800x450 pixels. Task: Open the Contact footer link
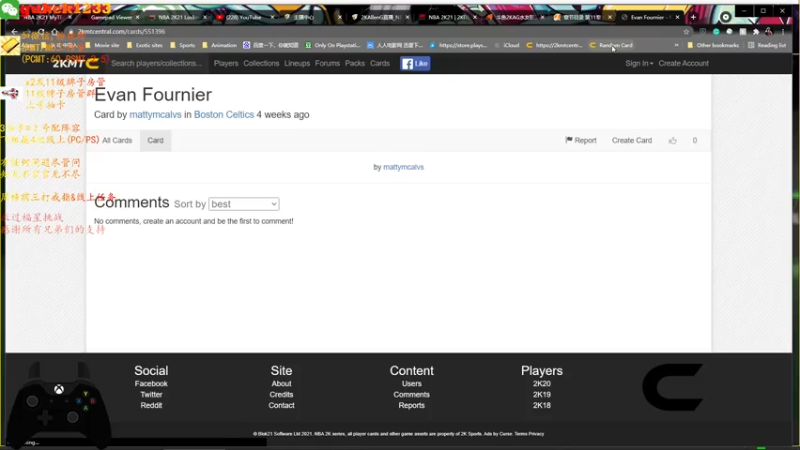[281, 405]
